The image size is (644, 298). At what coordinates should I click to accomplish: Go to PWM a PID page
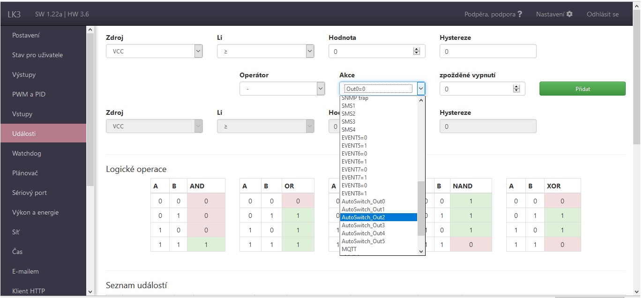click(29, 94)
